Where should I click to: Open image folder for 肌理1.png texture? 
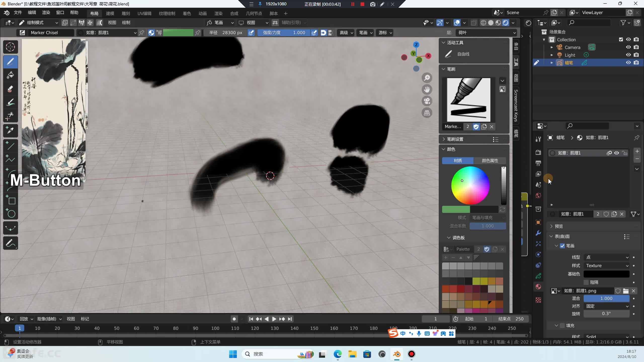626,291
